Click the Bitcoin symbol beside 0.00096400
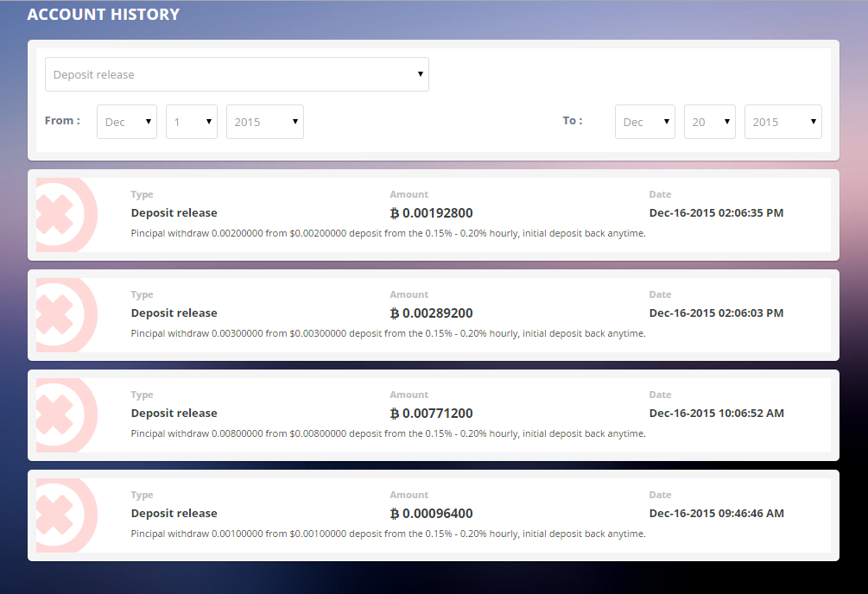The image size is (868, 594). (395, 514)
